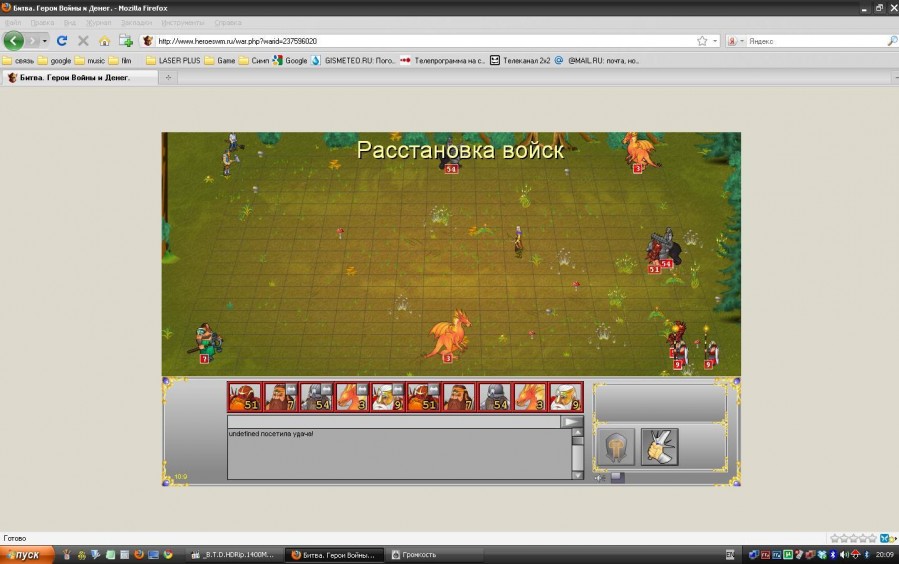Open the history dropdown next to forward button
This screenshot has width=899, height=564.
[x=45, y=41]
